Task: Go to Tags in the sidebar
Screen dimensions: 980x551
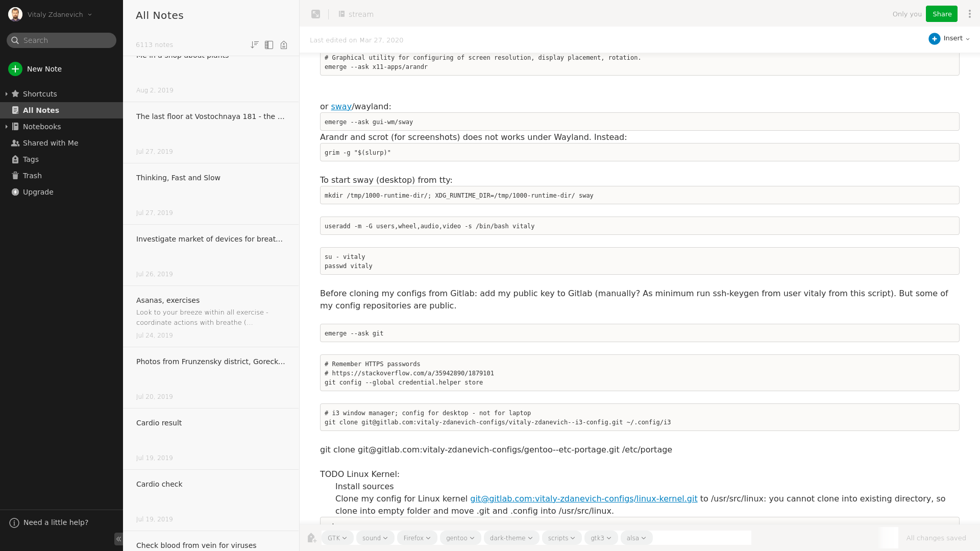Action: point(31,159)
